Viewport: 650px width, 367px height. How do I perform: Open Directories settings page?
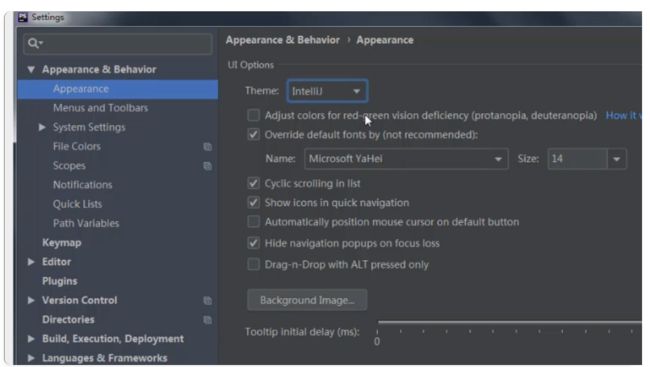[x=68, y=320]
